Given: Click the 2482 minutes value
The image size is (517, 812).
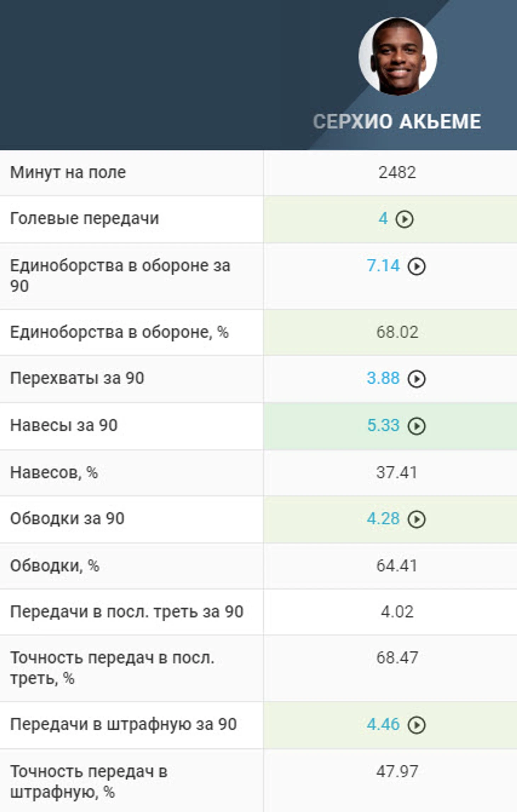Looking at the screenshot, I should [x=397, y=172].
